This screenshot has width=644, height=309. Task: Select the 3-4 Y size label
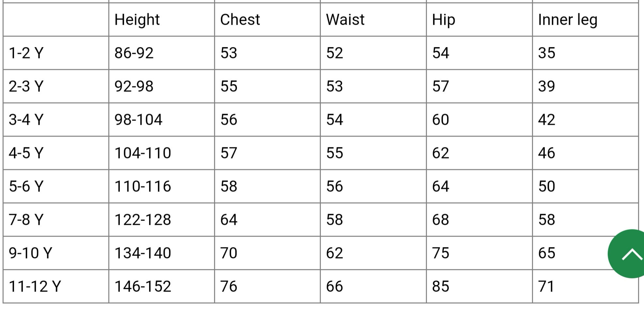[26, 120]
